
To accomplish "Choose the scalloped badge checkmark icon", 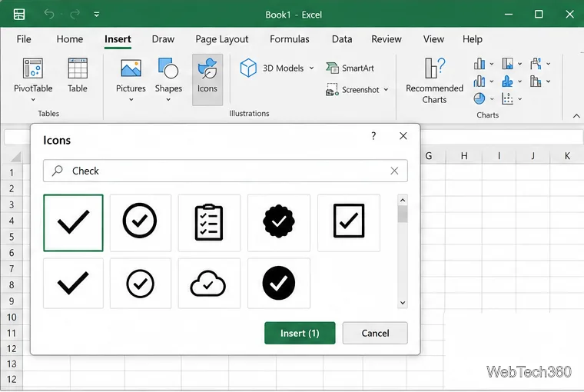I will [279, 222].
